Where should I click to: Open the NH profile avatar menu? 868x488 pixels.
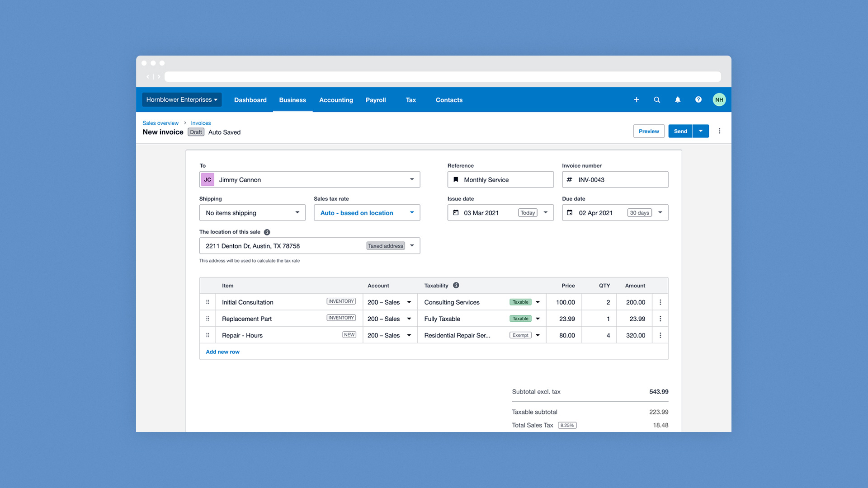click(x=719, y=100)
